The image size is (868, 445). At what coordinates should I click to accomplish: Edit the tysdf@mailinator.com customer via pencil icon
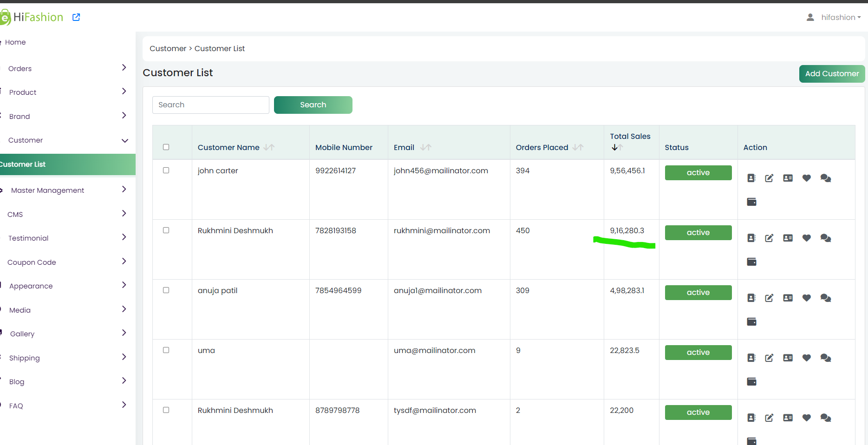click(770, 418)
